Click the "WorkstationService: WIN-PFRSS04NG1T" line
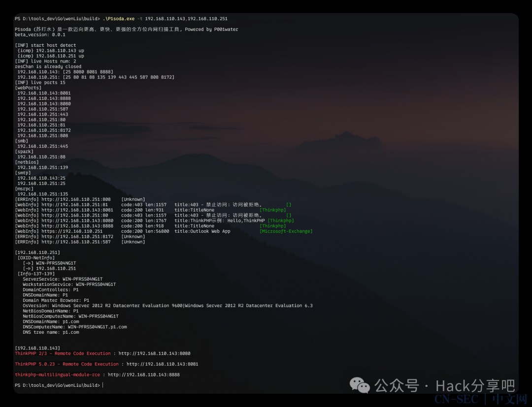Image resolution: width=532 pixels, height=407 pixels. click(x=69, y=284)
